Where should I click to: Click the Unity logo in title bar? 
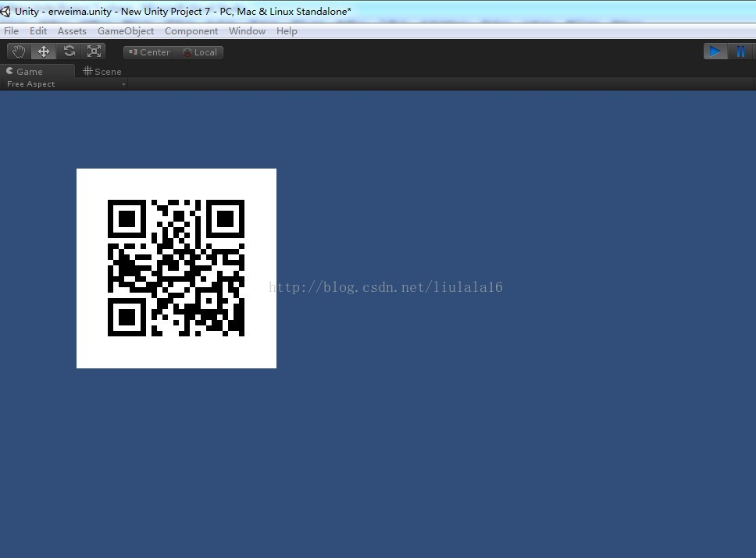(5, 11)
